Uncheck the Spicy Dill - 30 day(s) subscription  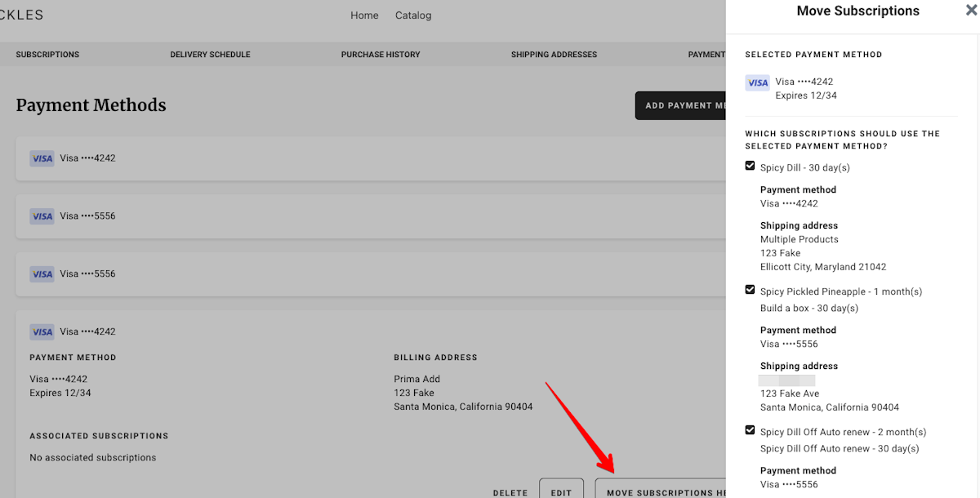(750, 166)
